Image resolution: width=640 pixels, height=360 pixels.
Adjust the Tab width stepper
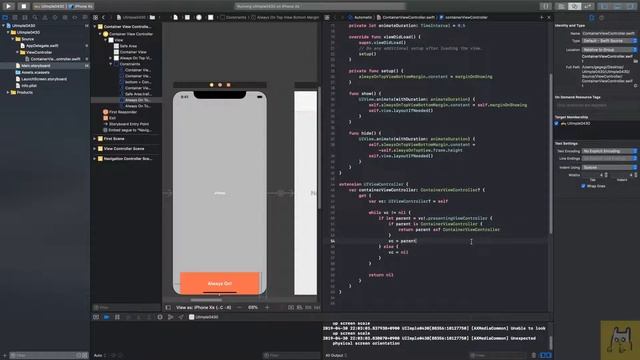coord(606,175)
